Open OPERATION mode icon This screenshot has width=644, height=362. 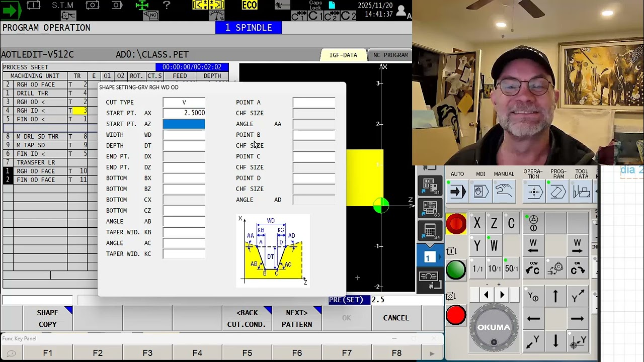(x=534, y=192)
